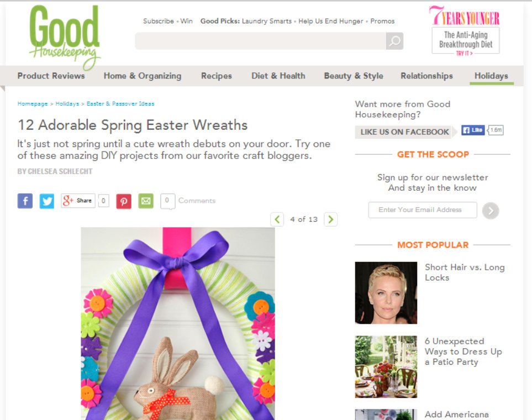Click the search magnifier icon
The height and width of the screenshot is (420, 532).
click(394, 41)
